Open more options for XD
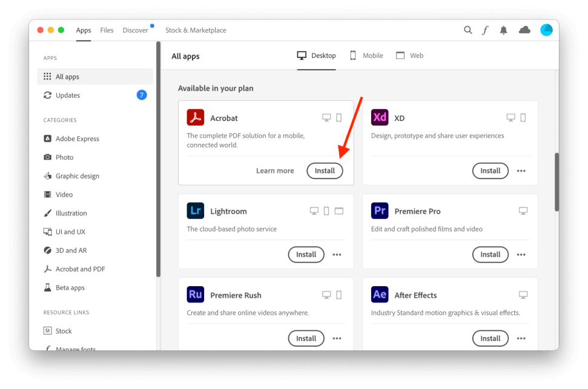 (521, 171)
